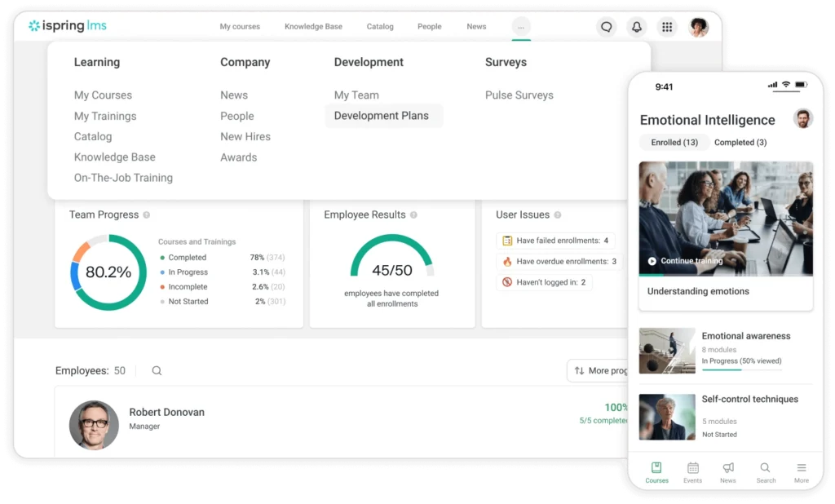Tap the Events calendar icon
The image size is (835, 504).
[x=692, y=469]
